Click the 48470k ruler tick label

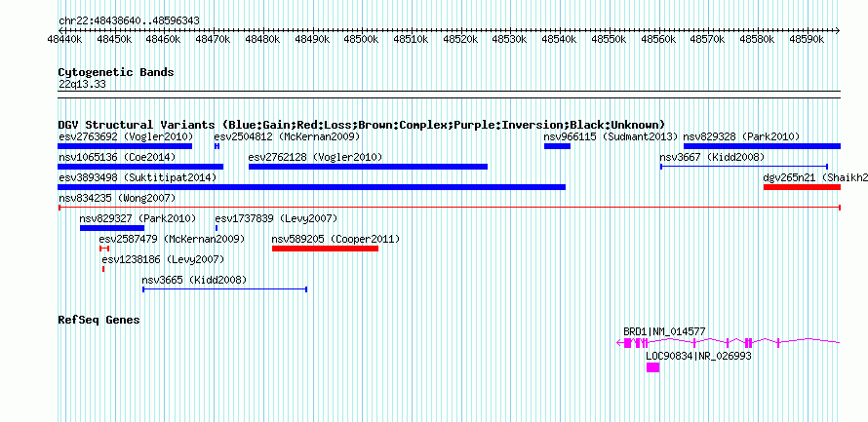point(213,39)
